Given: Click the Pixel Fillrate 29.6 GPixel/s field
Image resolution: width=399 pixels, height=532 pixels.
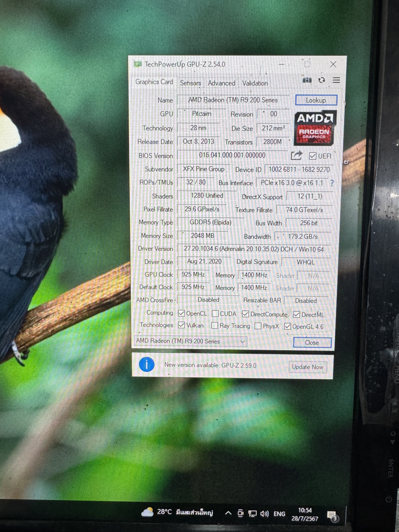Looking at the screenshot, I should click(202, 209).
